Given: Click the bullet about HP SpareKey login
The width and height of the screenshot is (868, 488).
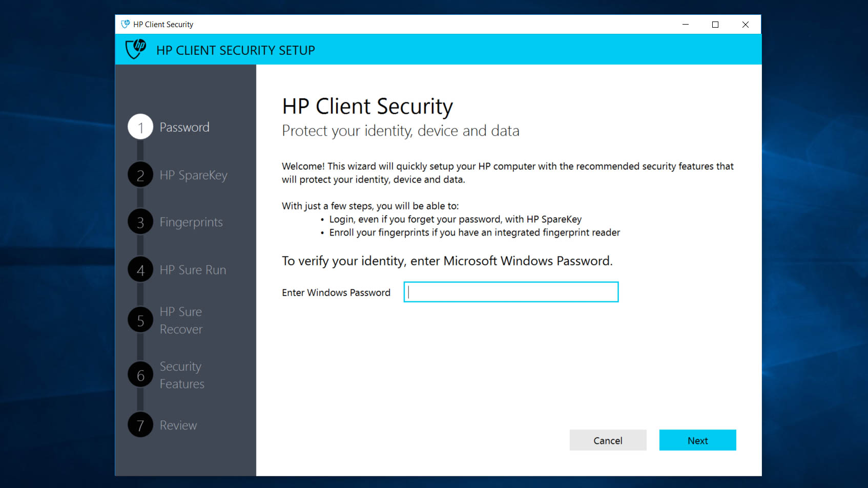Looking at the screenshot, I should (456, 219).
